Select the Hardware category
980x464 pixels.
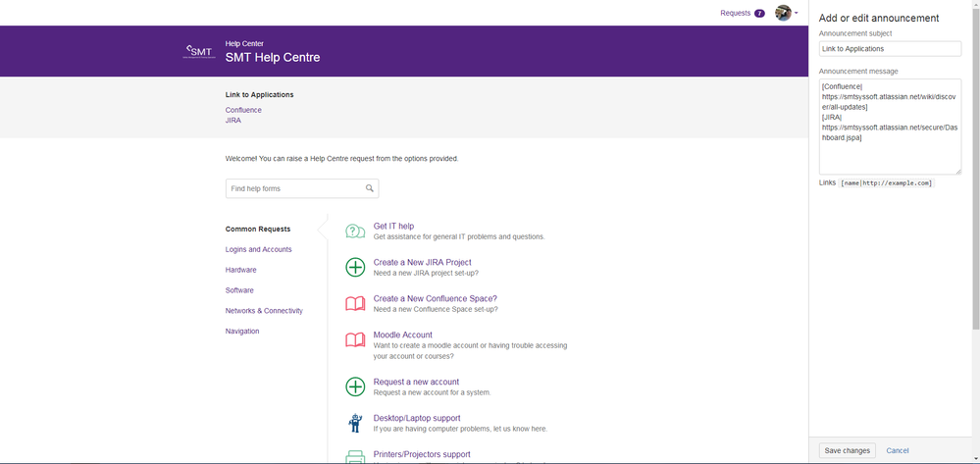coord(240,270)
